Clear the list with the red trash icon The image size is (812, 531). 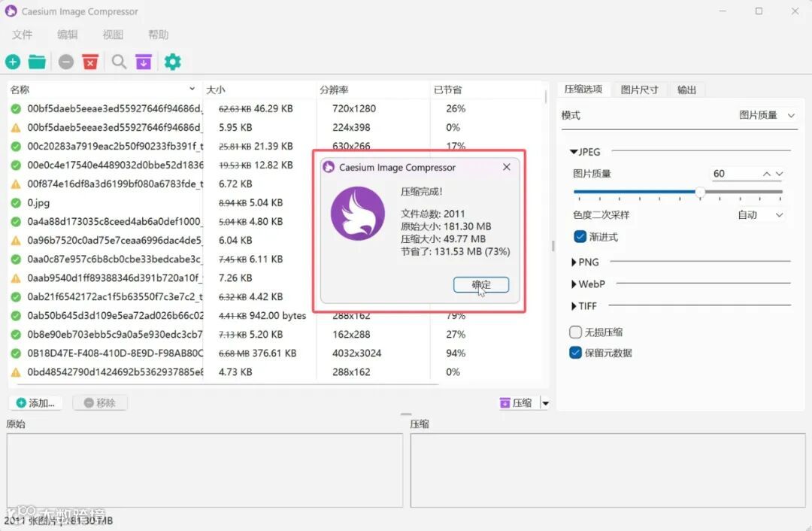click(90, 62)
